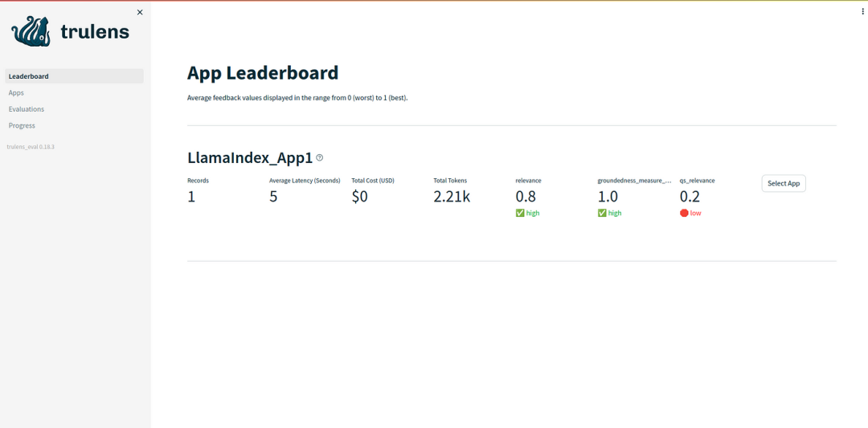868x428 pixels.
Task: Click the 'groundedness_measure_...' metric label
Action: click(x=635, y=180)
